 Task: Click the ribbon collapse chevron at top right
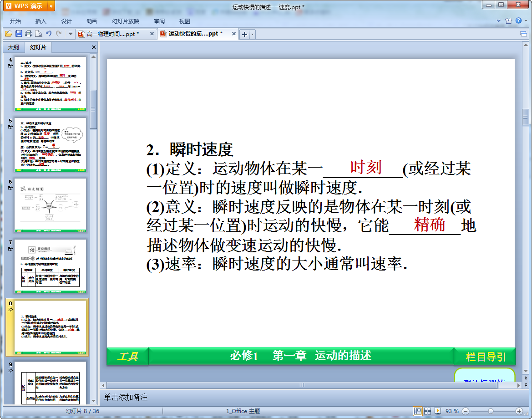click(498, 20)
